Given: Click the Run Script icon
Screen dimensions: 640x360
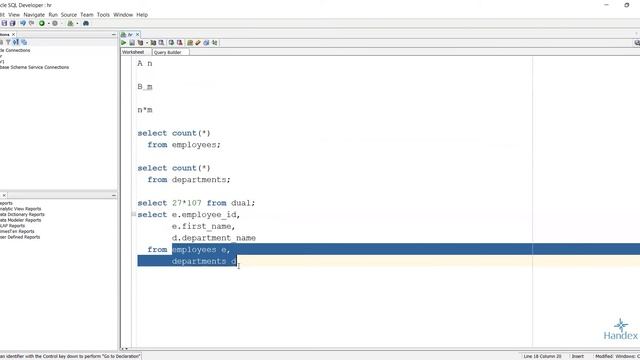Looking at the screenshot, I should tap(132, 42).
